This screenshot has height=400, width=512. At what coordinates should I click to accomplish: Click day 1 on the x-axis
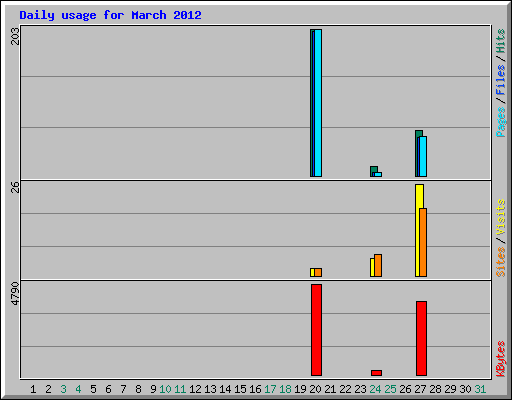[33, 389]
